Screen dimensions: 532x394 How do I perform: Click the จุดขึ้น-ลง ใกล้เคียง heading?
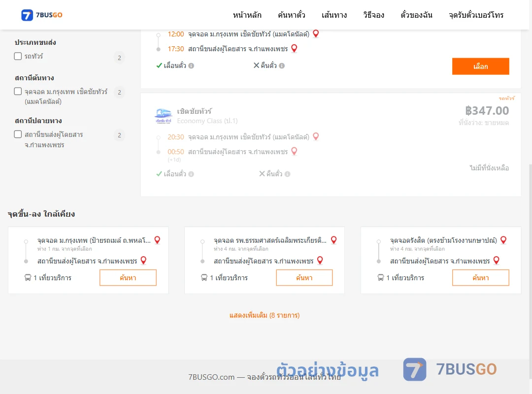point(41,214)
